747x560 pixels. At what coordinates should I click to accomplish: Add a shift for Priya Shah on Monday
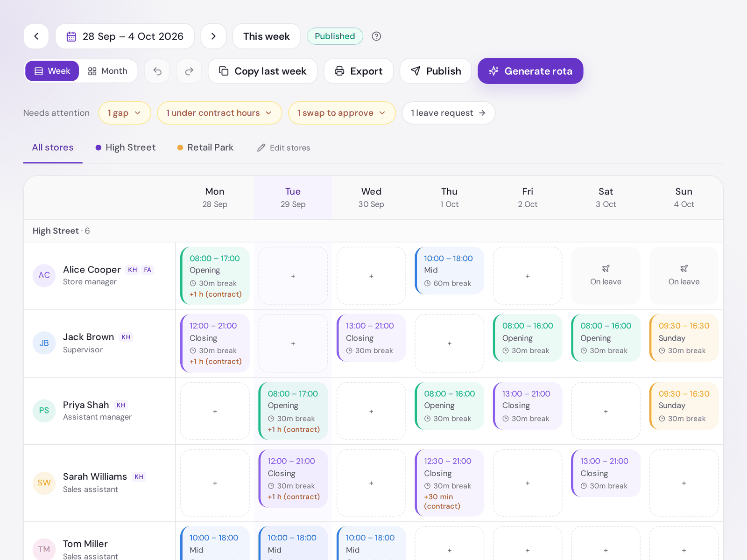(x=215, y=411)
